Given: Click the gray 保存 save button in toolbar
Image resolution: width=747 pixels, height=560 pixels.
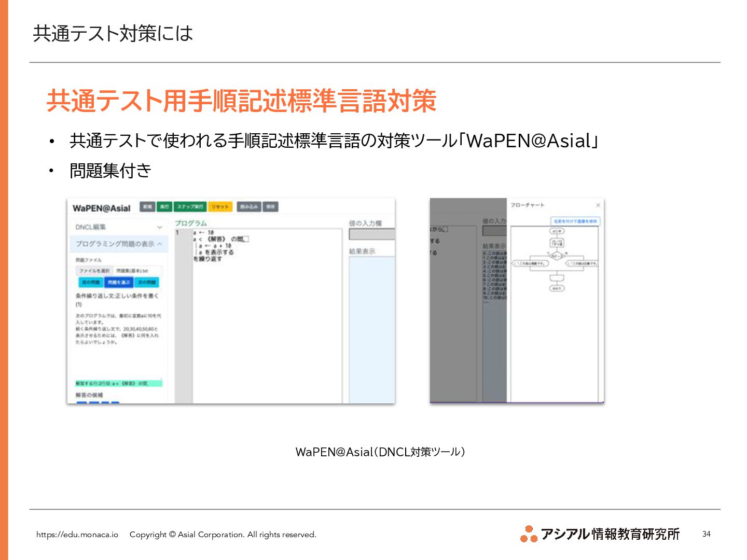Looking at the screenshot, I should coord(270,207).
